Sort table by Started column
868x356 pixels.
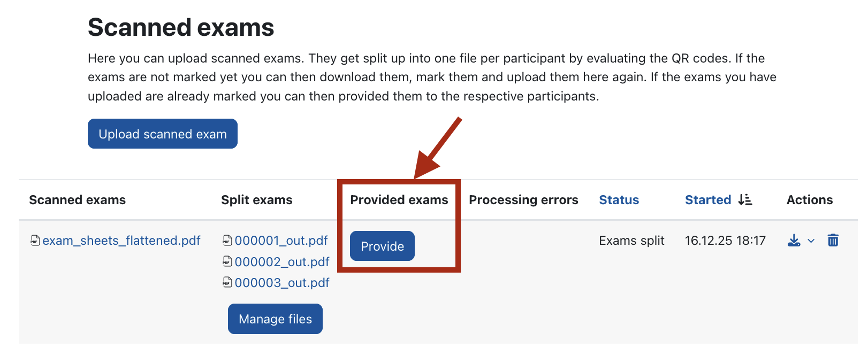point(707,200)
